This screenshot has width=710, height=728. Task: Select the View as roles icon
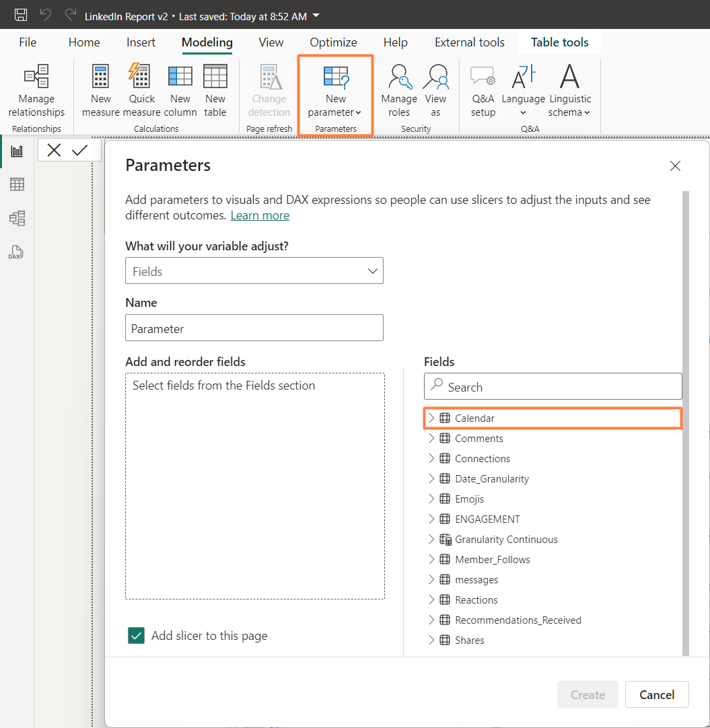(x=435, y=91)
